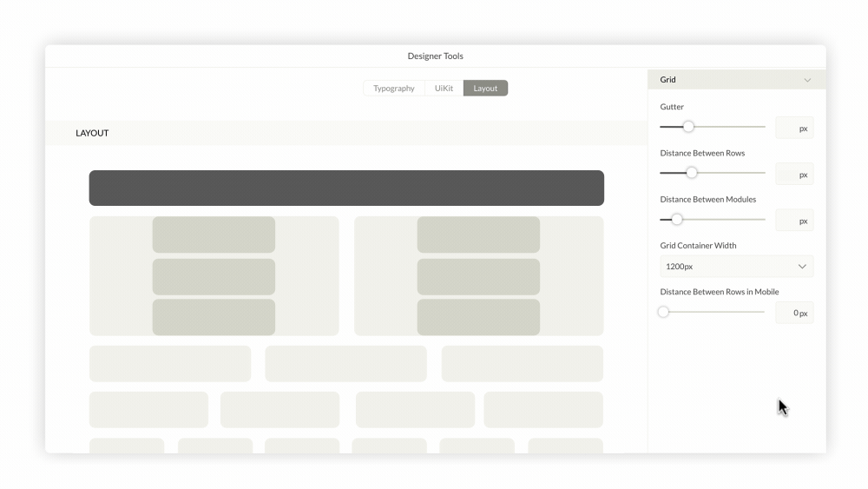Switch to the Typography tab
This screenshot has height=489, width=868.
click(x=393, y=89)
